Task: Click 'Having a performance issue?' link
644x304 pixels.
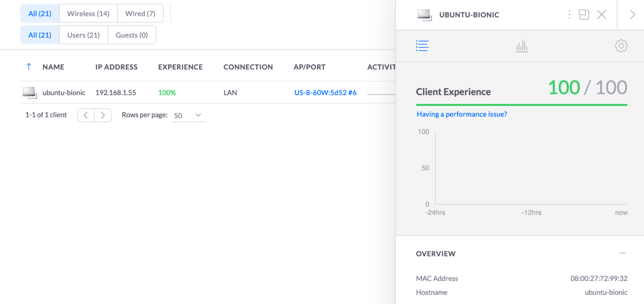Action: click(462, 114)
